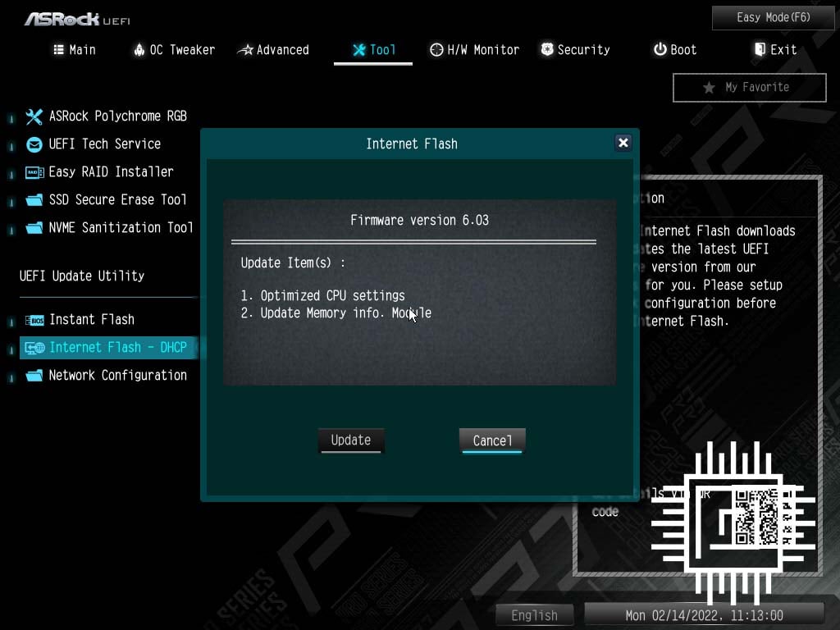840x630 pixels.
Task: Click the date and time display
Action: pos(704,615)
